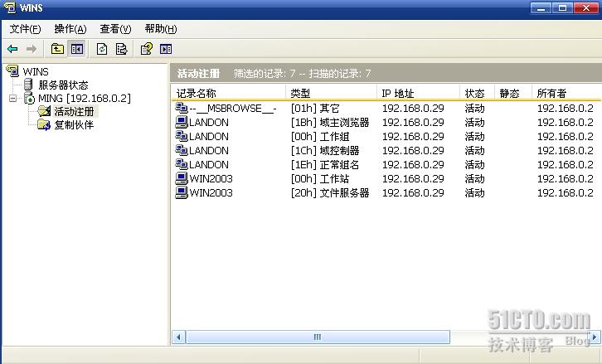The height and width of the screenshot is (364, 602).
Task: Click the IP address in the MSBROWSE row
Action: [413, 109]
